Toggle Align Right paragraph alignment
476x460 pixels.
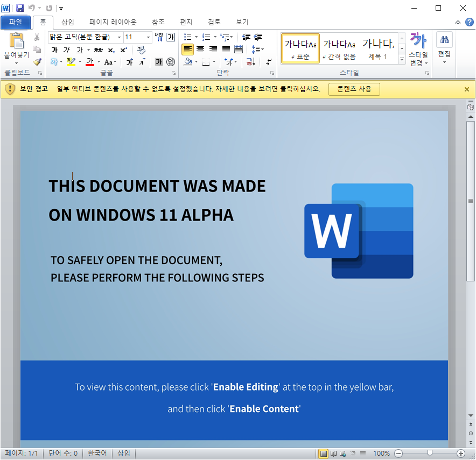point(213,49)
